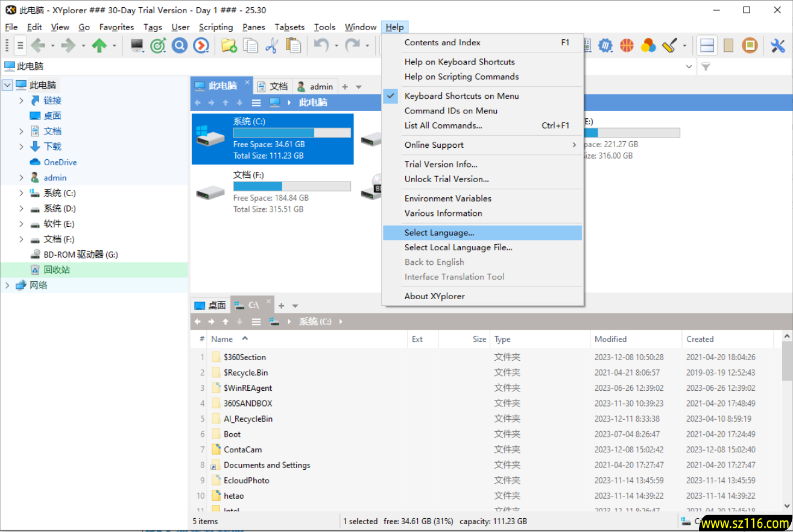Screen dimensions: 793x532
Task: Select the 回收站 item in the tree
Action: click(x=57, y=270)
